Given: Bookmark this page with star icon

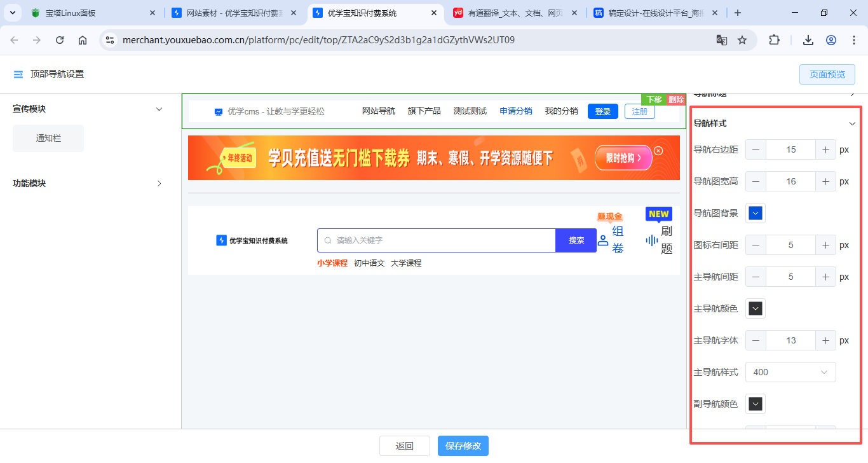Looking at the screenshot, I should [742, 40].
